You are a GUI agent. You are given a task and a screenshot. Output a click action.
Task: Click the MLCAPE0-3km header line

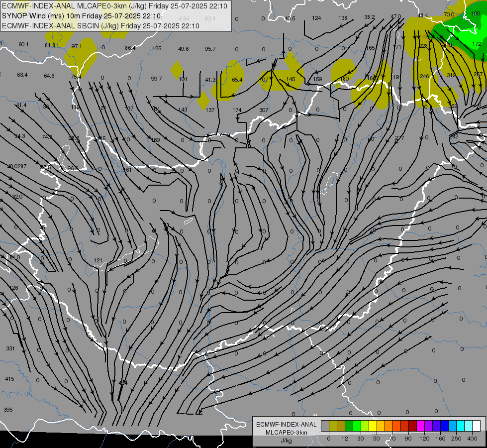click(114, 6)
